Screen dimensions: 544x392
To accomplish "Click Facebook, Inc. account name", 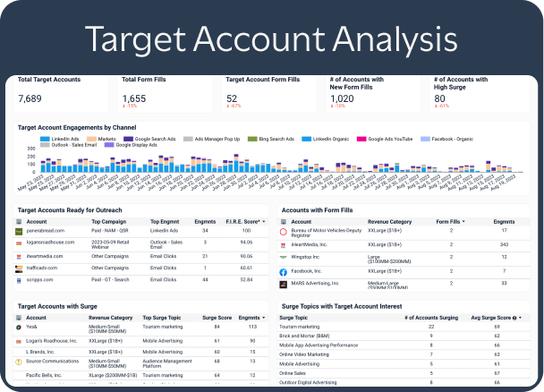I will [306, 271].
